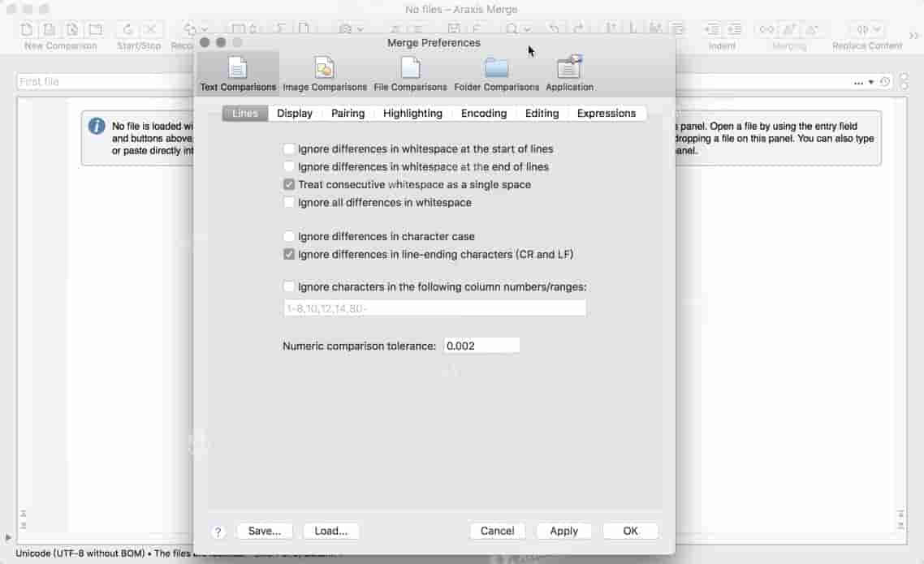Switch to the Expressions tab
The image size is (924, 564).
(607, 113)
